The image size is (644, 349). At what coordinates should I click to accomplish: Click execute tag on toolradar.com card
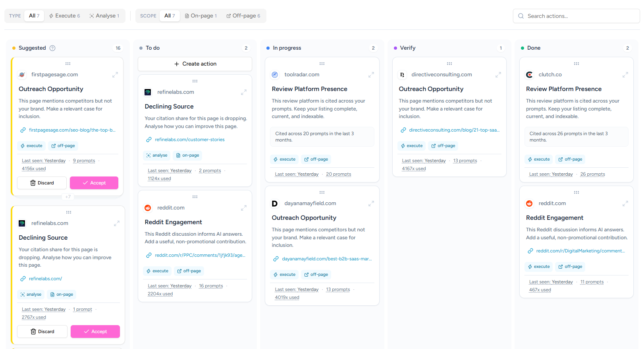[x=284, y=159]
